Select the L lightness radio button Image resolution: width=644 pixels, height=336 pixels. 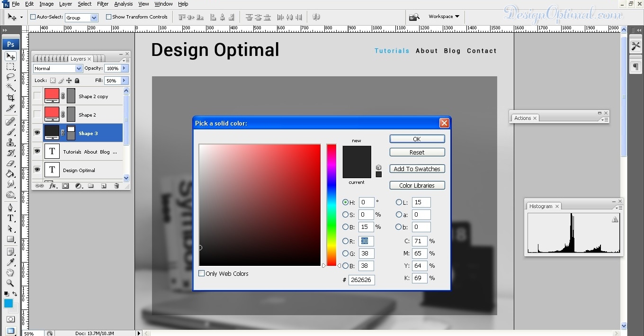coord(399,202)
